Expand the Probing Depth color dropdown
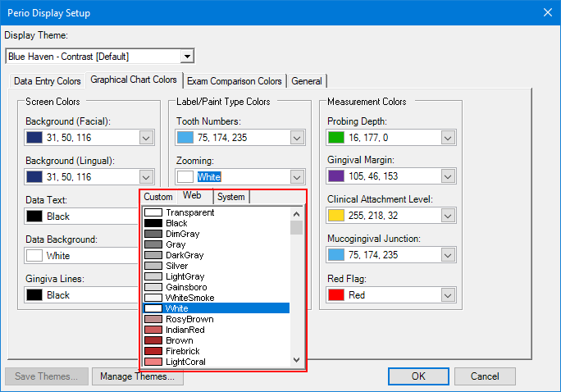Screen dimensions: 561x392 [x=448, y=138]
